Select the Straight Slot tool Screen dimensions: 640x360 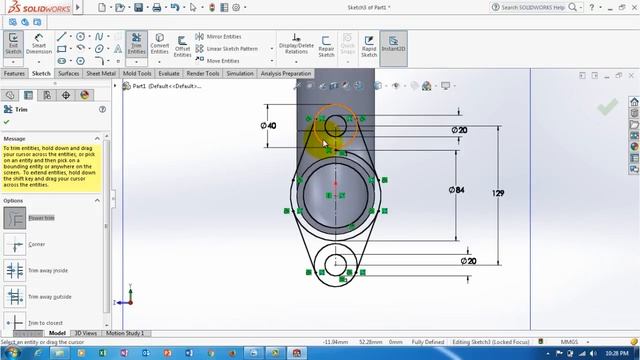coord(62,61)
